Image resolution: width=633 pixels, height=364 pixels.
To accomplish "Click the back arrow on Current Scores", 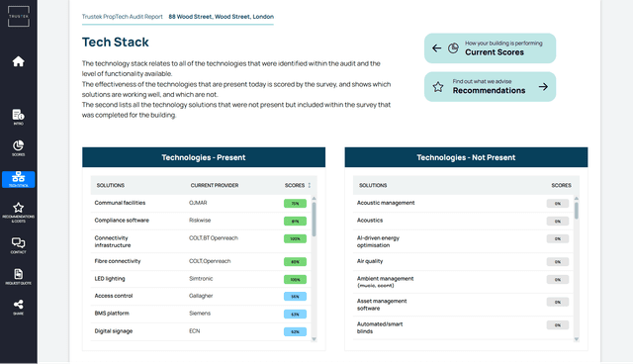I will coord(436,48).
